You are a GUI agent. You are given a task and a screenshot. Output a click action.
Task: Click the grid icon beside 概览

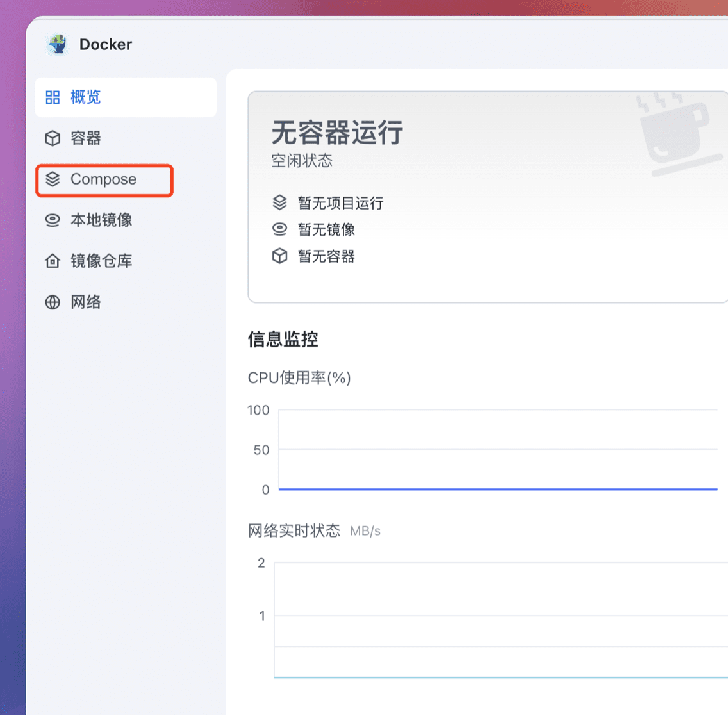click(53, 97)
